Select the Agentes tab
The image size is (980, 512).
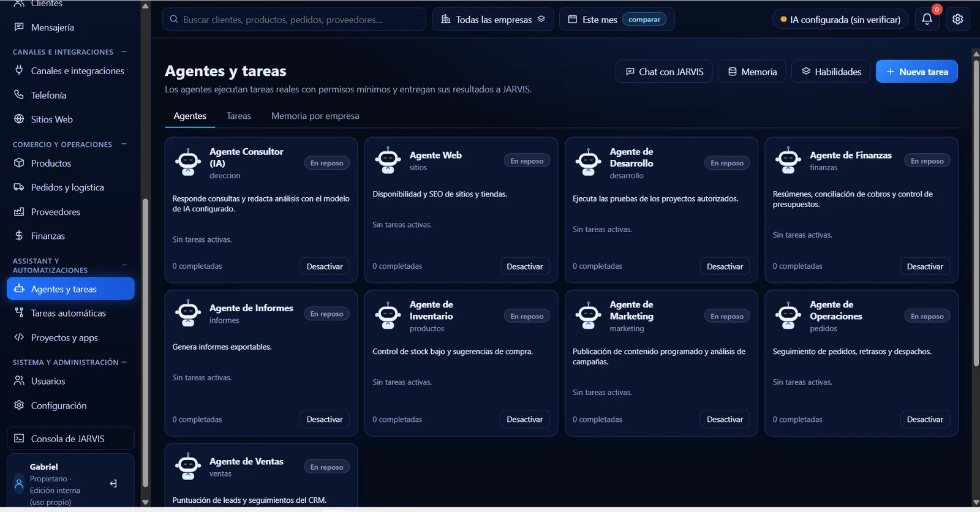tap(190, 116)
